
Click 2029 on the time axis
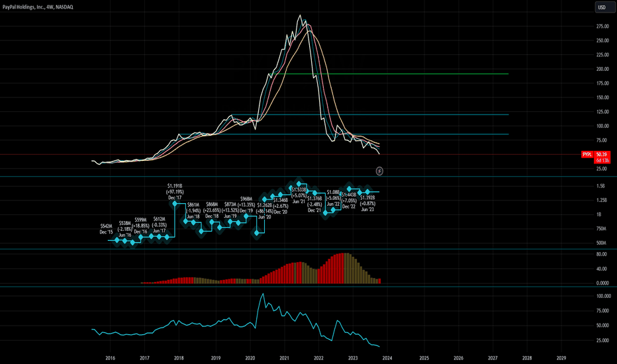tap(561, 358)
